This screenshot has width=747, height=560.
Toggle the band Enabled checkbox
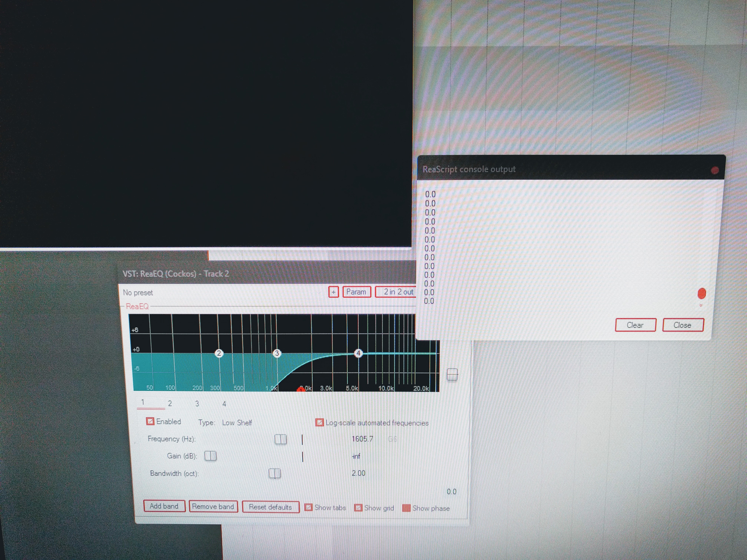(x=150, y=421)
